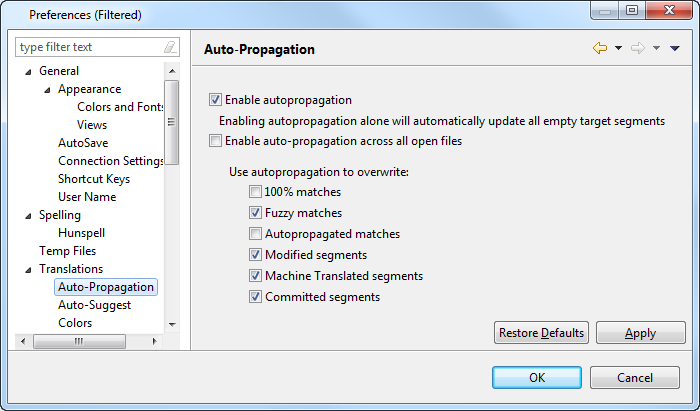Clear filter text with eraser icon

pos(170,47)
